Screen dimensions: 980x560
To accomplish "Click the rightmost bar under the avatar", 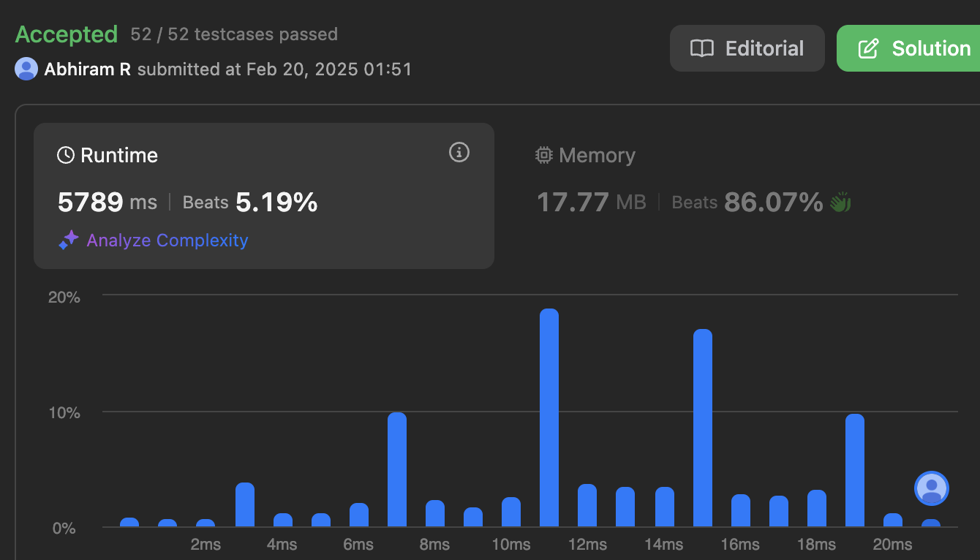I will [x=931, y=522].
